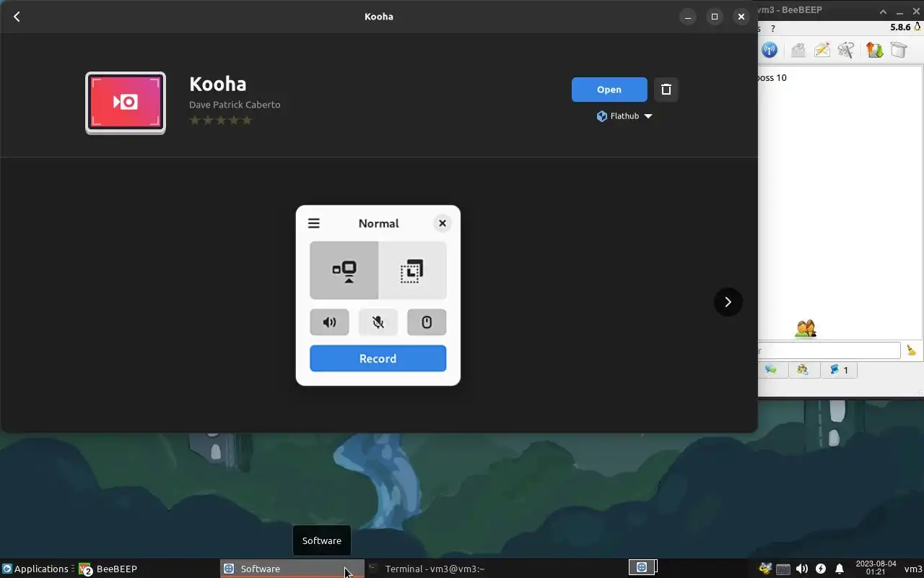Select boss 10 in BeeBEEP list
The width and height of the screenshot is (924, 578).
[772, 78]
